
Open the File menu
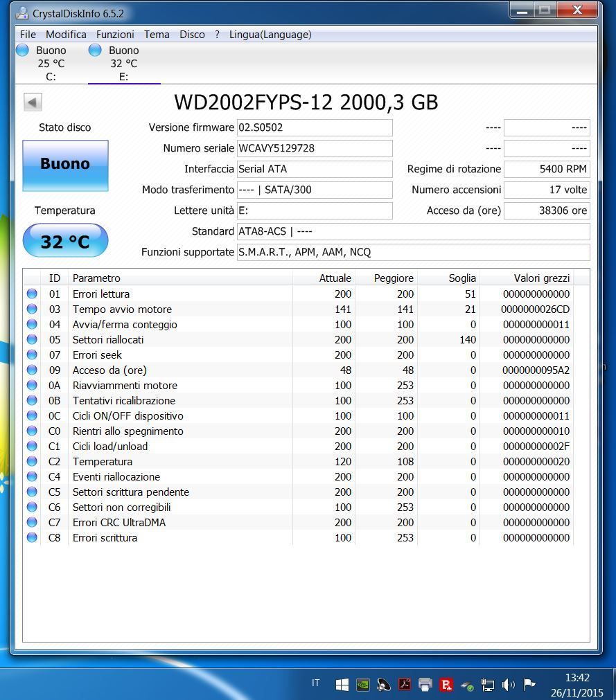pyautogui.click(x=28, y=35)
